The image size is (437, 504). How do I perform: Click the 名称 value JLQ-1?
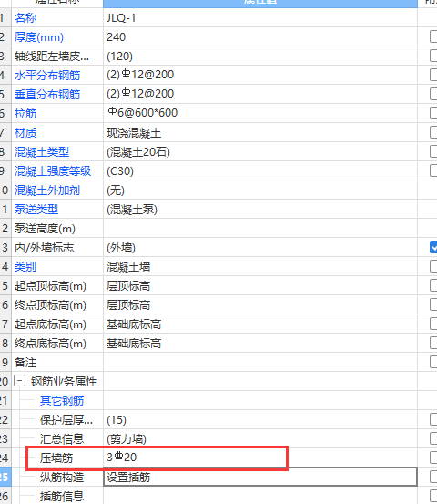(x=121, y=17)
